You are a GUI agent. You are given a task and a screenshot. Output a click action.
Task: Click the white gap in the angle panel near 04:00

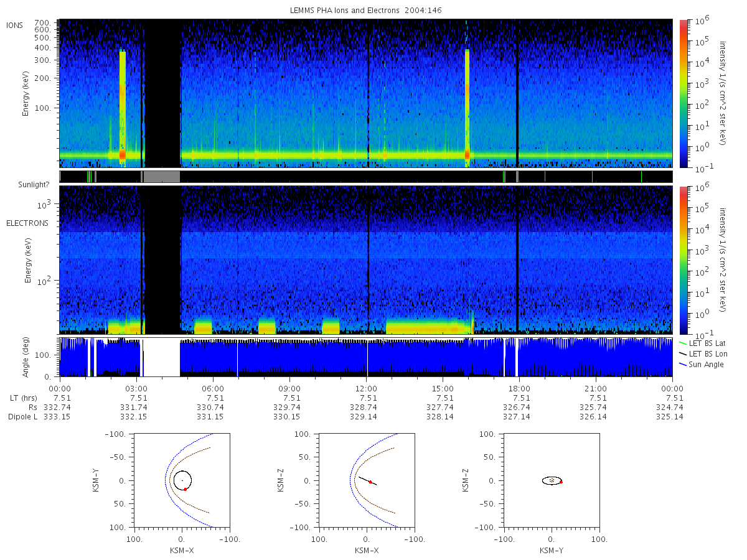161,357
